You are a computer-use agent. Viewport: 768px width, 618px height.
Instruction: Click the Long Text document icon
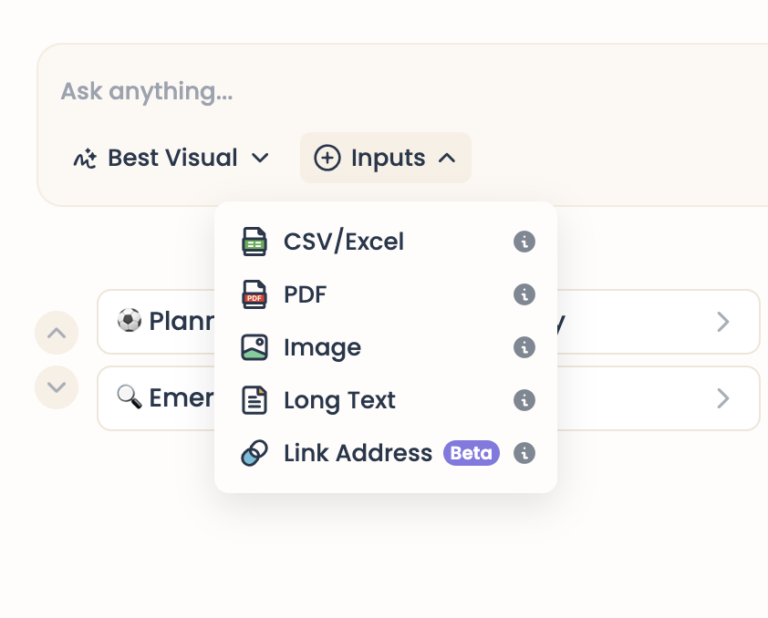(x=254, y=401)
